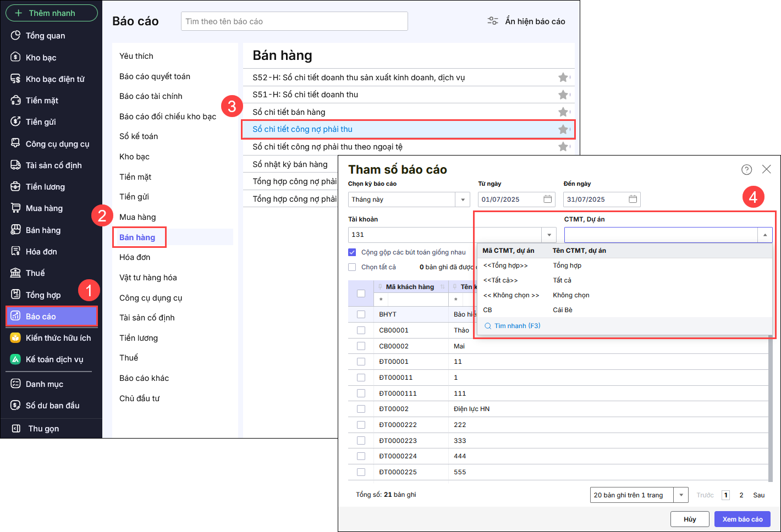This screenshot has height=532, width=781.
Task: Click Tìm nhanh (F3) link
Action: (x=513, y=326)
